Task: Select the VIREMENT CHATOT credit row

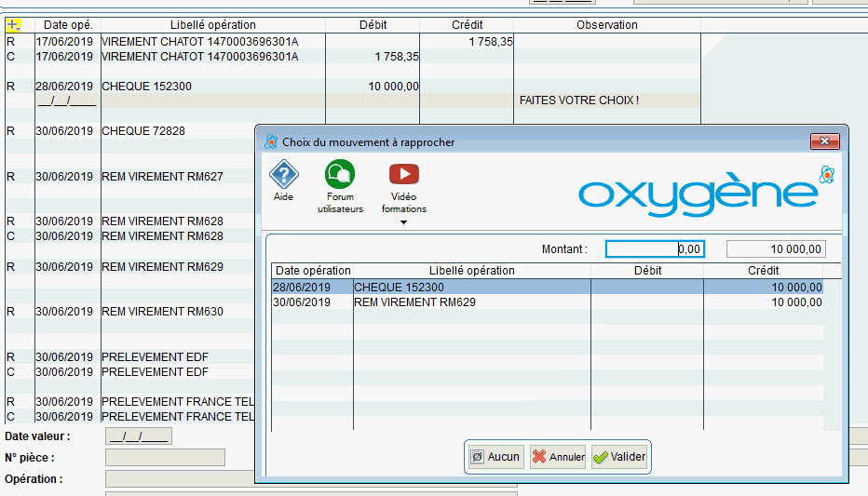Action: point(212,42)
